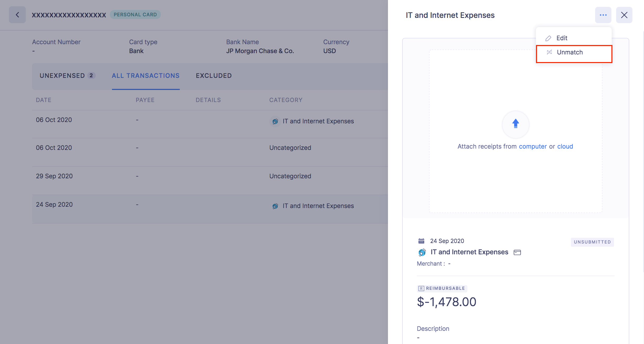Screen dimensions: 644x344
Task: Open the three-dots more options menu
Action: 603,15
